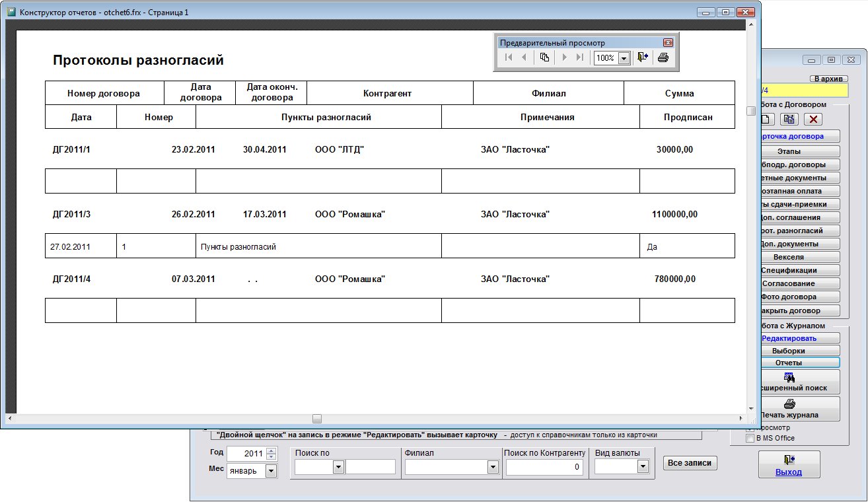The width and height of the screenshot is (868, 502).
Task: Open the Векселя section
Action: coord(789,257)
